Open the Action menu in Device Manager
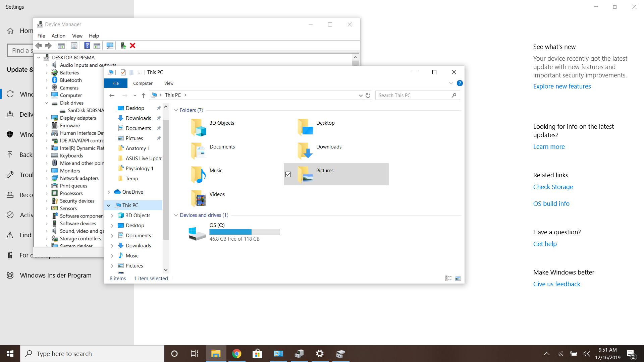 [58, 36]
